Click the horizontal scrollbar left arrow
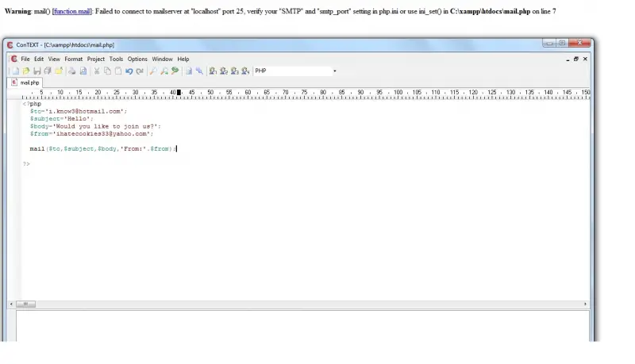Image resolution: width=635 pixels, height=364 pixels. pos(11,304)
